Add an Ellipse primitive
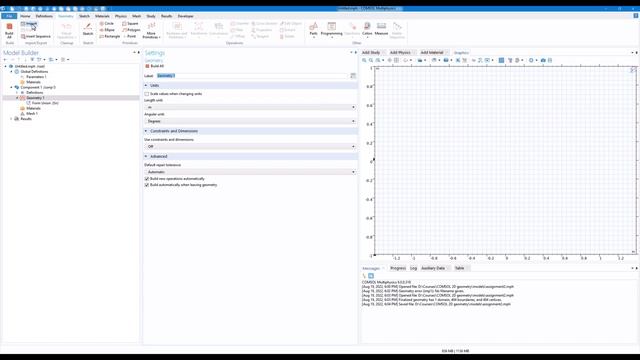640x360 pixels. (x=107, y=30)
